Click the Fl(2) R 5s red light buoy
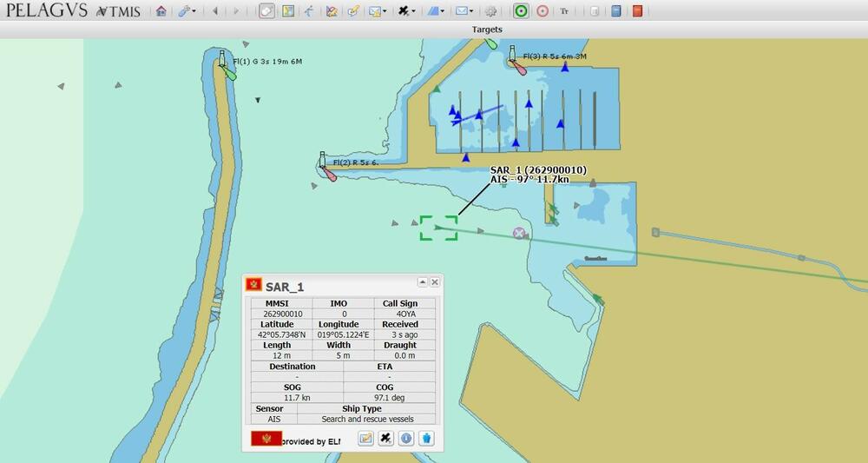Image resolution: width=868 pixels, height=463 pixels. pyautogui.click(x=329, y=174)
